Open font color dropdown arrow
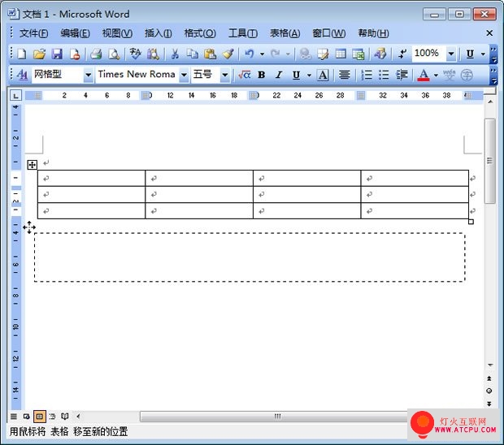 click(x=436, y=76)
